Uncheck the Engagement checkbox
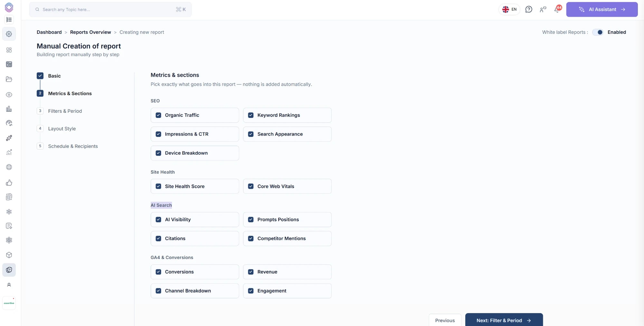 (x=251, y=291)
